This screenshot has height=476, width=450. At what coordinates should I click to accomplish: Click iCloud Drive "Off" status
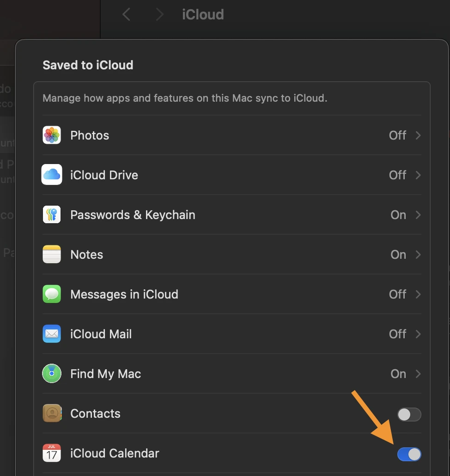[397, 175]
